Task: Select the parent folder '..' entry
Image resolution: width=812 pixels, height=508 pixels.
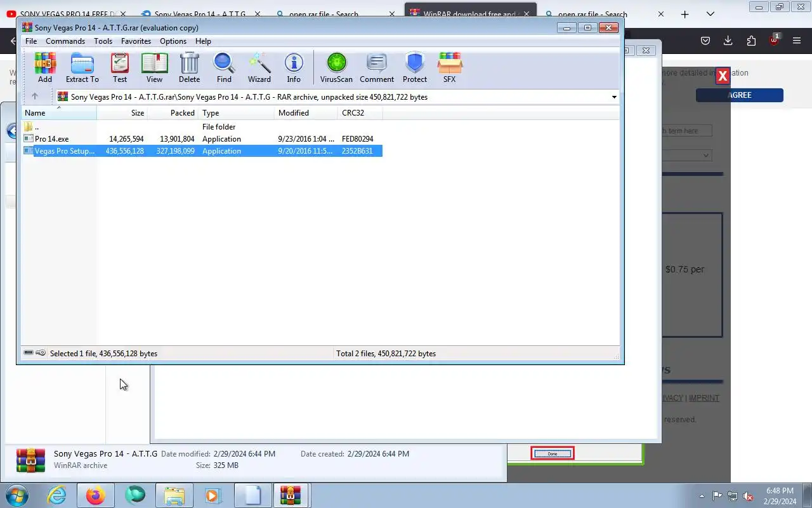Action: [x=32, y=127]
